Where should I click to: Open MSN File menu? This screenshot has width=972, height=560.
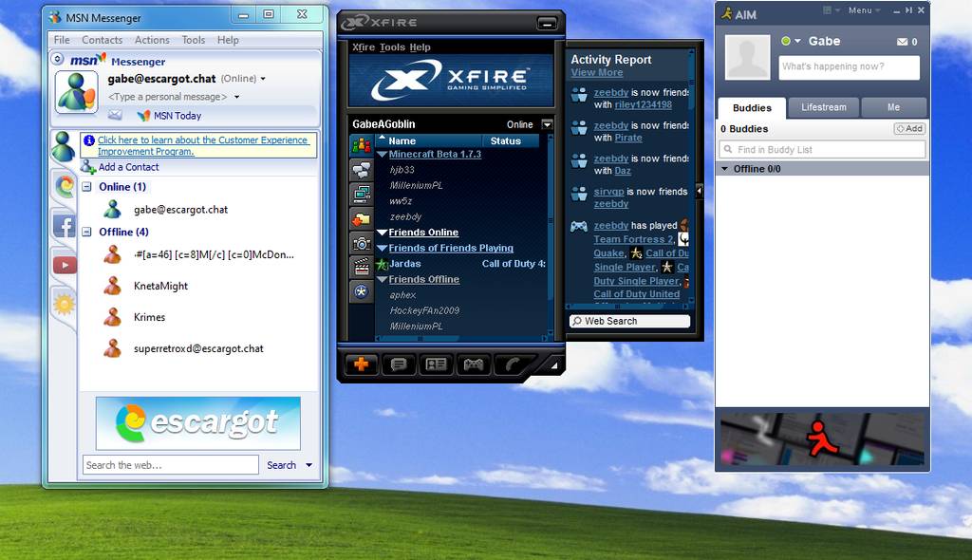[62, 40]
